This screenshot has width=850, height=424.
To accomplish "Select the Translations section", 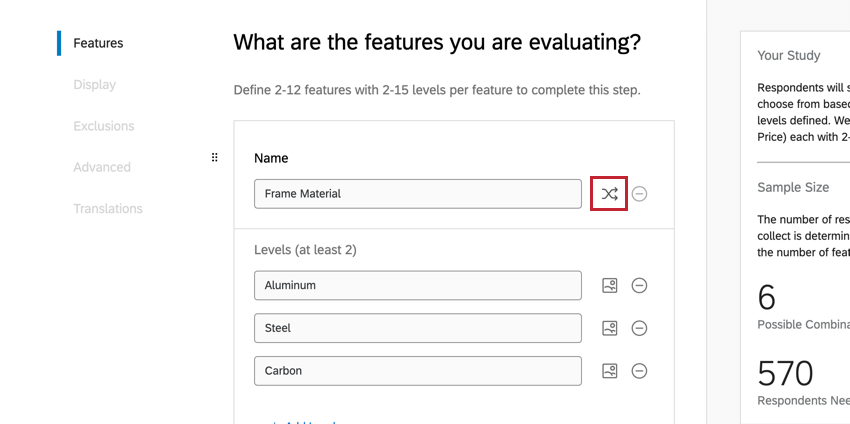I will point(107,208).
